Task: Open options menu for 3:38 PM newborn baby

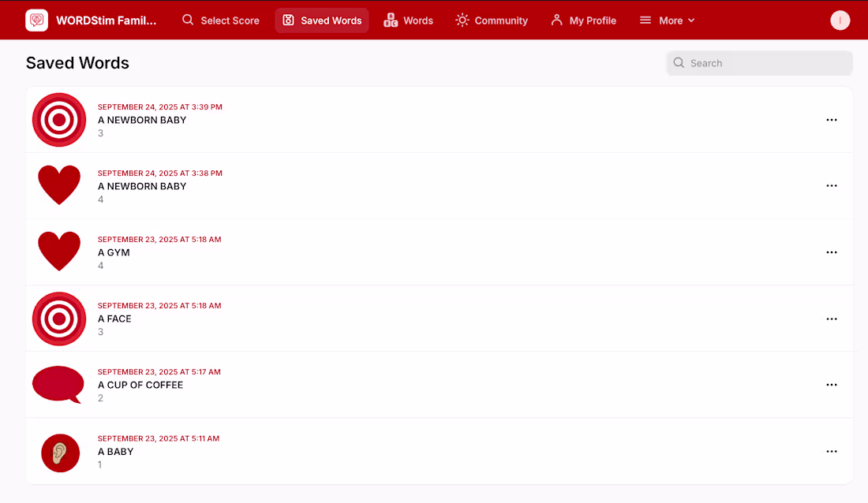Action: pyautogui.click(x=832, y=186)
